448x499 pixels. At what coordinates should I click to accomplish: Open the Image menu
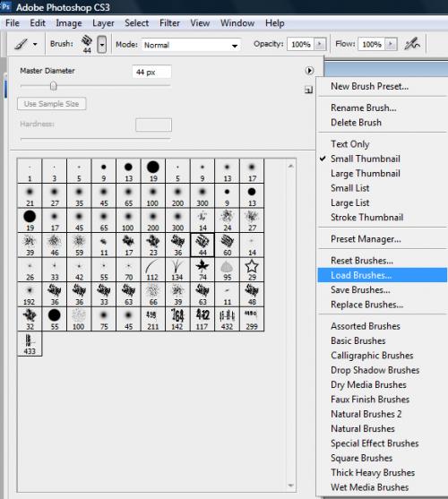pyautogui.click(x=69, y=23)
